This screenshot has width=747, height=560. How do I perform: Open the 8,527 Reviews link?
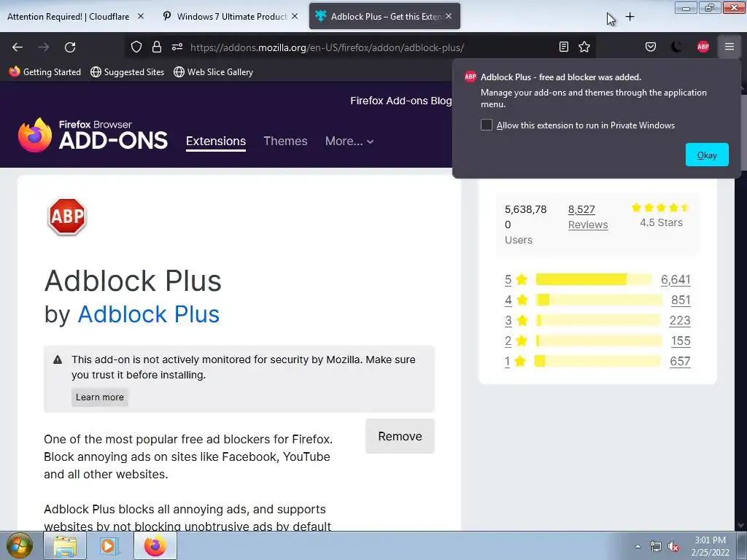tap(588, 217)
